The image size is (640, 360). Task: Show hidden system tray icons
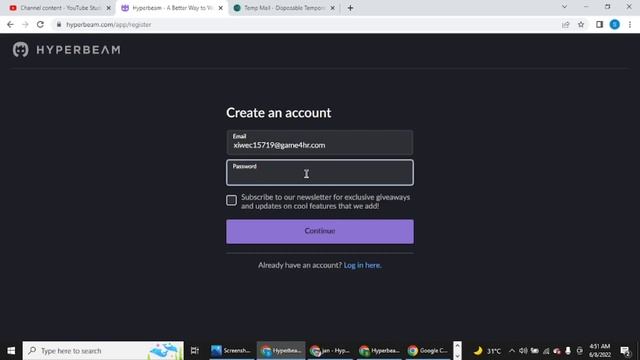[x=512, y=351]
